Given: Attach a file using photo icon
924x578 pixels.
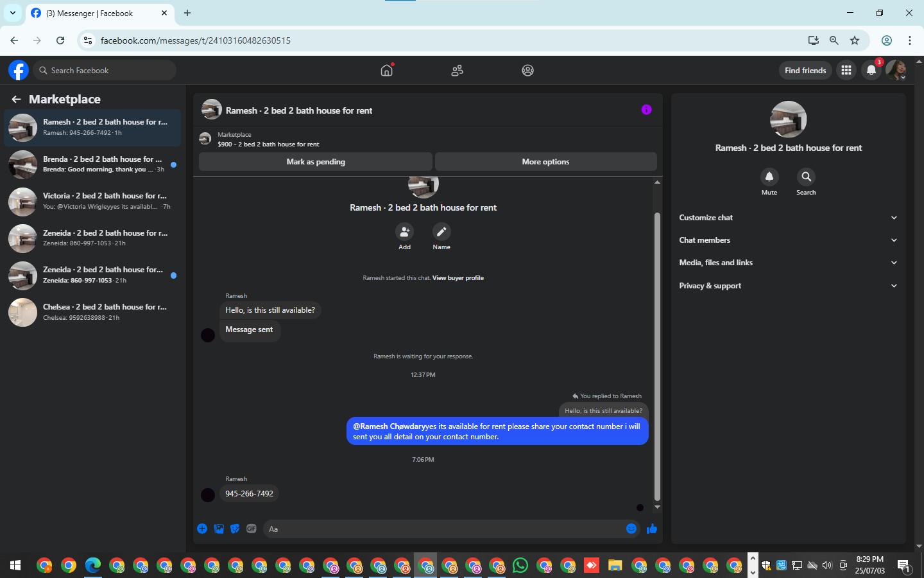Looking at the screenshot, I should [219, 529].
